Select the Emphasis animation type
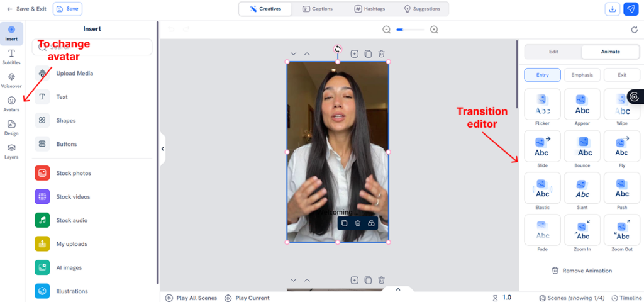644x302 pixels. pyautogui.click(x=582, y=75)
